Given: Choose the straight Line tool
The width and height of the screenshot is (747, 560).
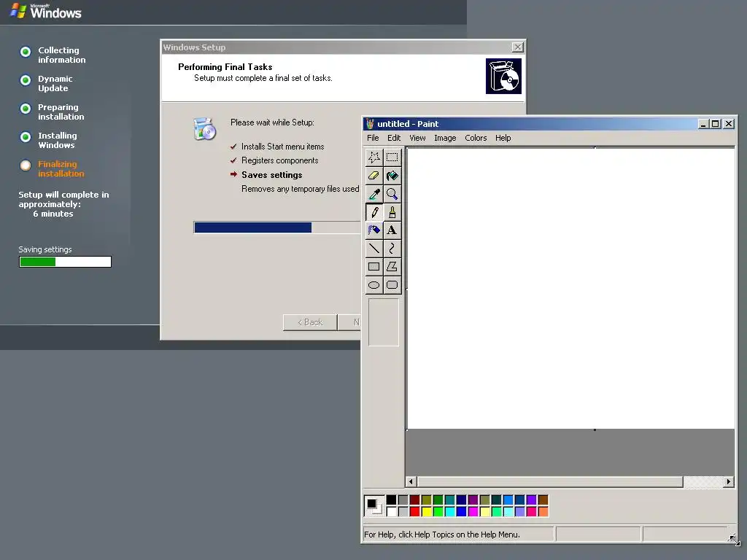Looking at the screenshot, I should [x=374, y=248].
